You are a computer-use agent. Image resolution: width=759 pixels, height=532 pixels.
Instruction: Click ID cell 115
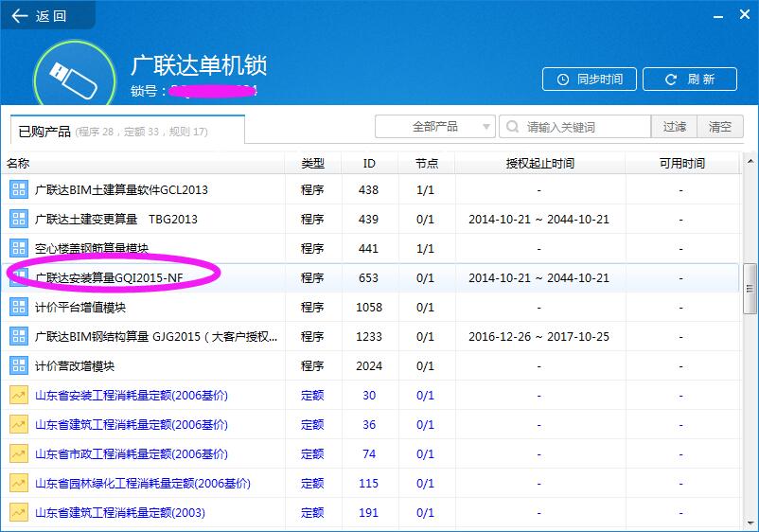369,483
